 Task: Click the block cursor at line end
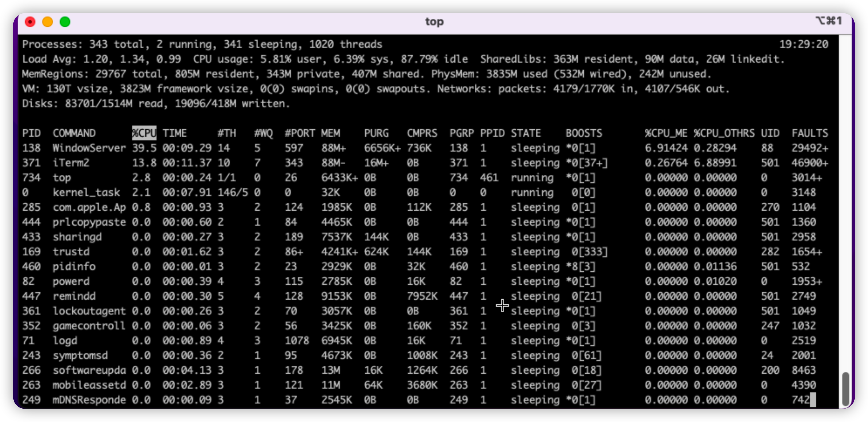pyautogui.click(x=813, y=399)
